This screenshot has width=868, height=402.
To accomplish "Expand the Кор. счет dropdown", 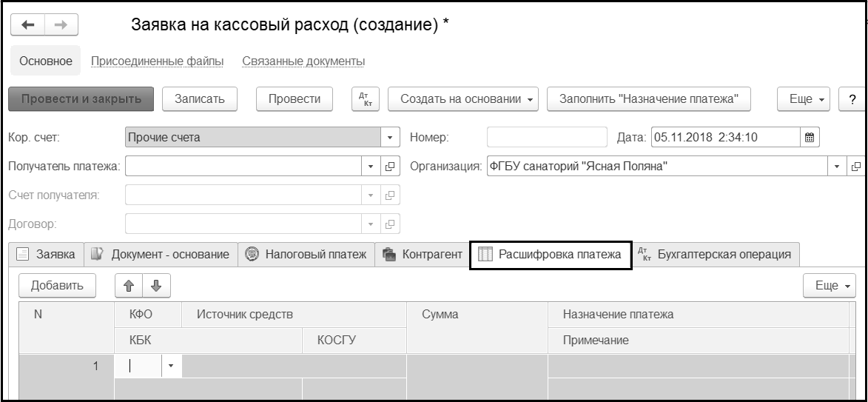I will pyautogui.click(x=390, y=137).
